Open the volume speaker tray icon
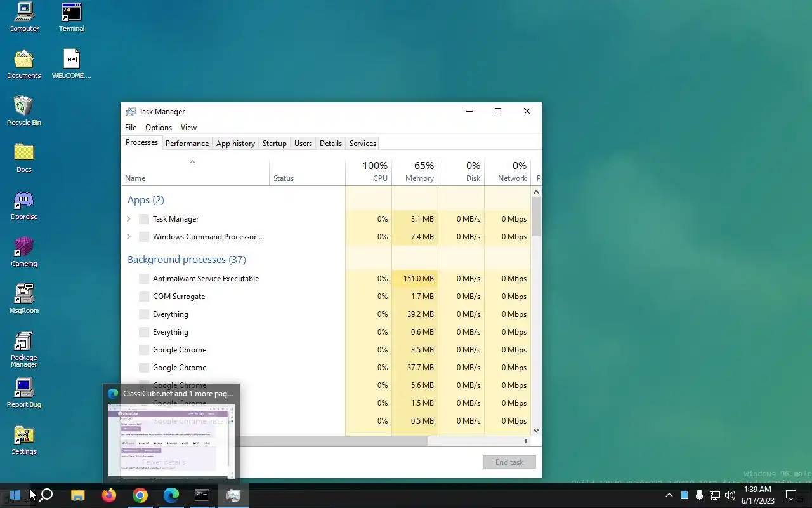Screen dimensions: 812x508 click(x=730, y=495)
